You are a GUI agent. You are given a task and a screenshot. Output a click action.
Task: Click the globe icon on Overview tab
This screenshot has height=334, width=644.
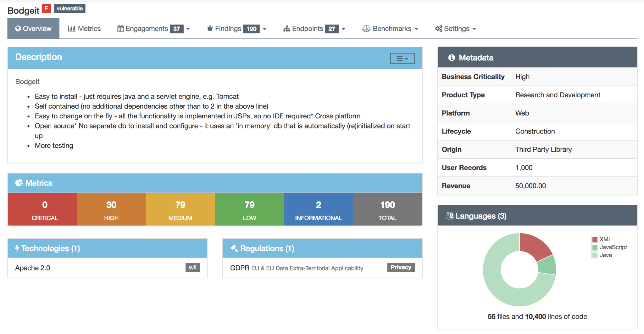[18, 28]
